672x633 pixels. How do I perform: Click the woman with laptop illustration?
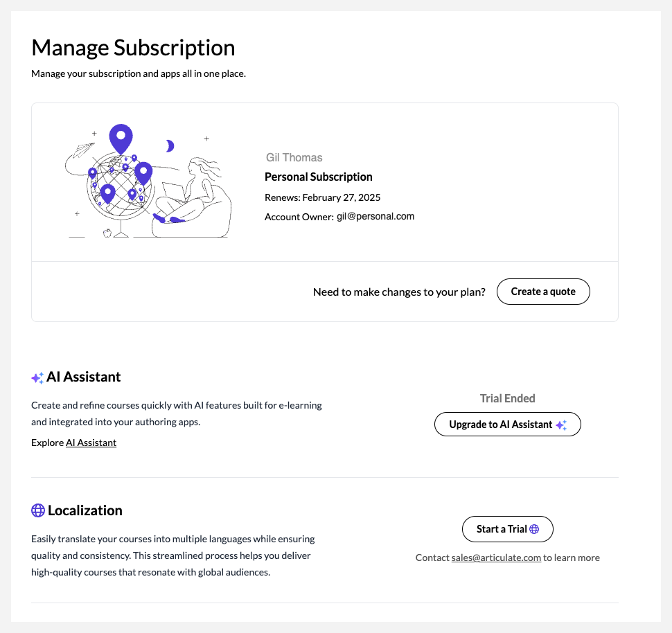tap(194, 194)
